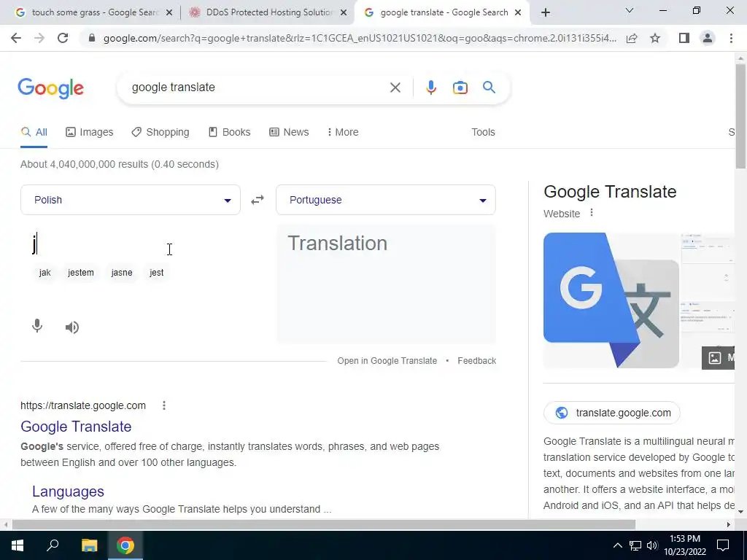Open the Portuguese target language dropdown
Viewport: 747px width, 560px height.
point(386,200)
